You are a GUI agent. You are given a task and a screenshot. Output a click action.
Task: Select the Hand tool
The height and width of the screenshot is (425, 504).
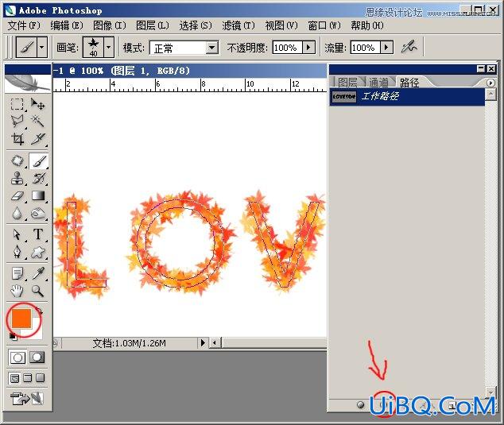coord(17,291)
